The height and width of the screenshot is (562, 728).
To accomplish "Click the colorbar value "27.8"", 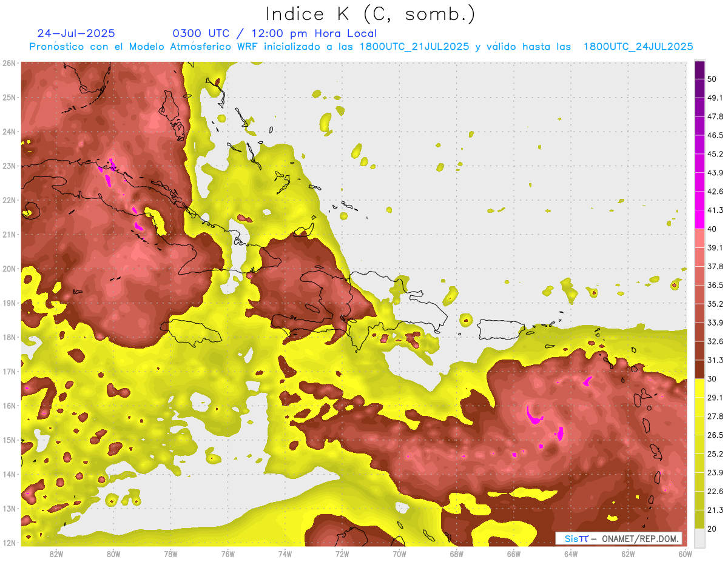I will tap(715, 416).
